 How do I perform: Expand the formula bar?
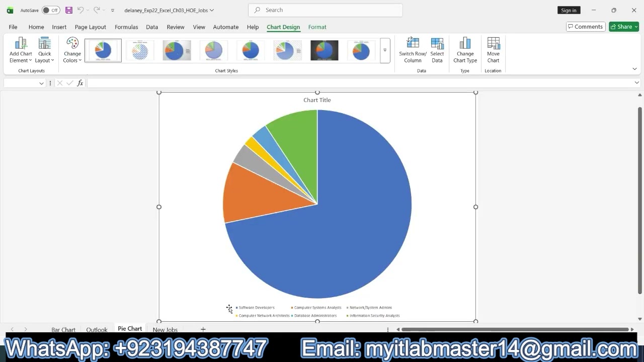(x=636, y=83)
